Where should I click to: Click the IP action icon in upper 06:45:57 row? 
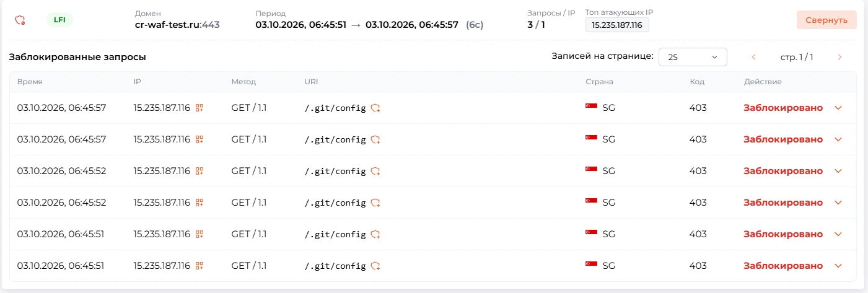(199, 108)
